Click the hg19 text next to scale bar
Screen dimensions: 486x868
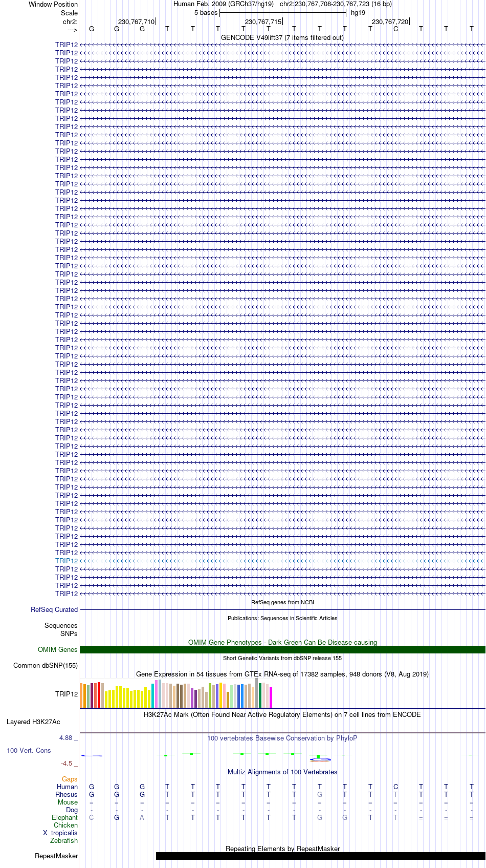358,13
